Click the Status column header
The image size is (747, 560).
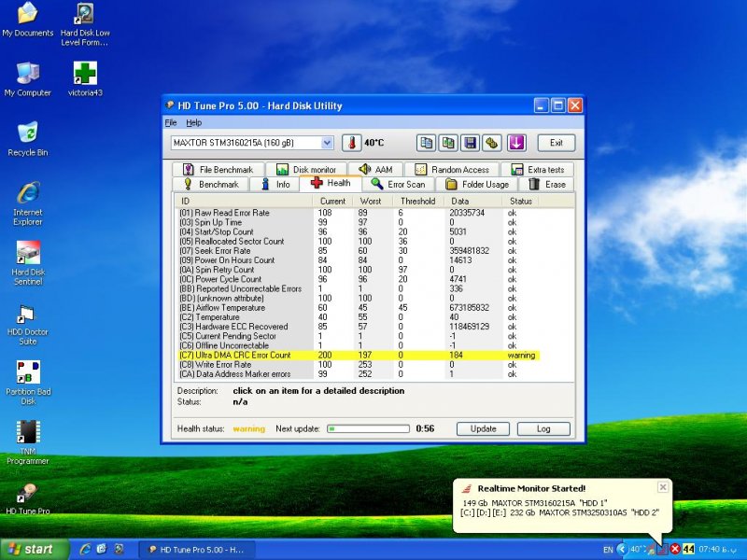pyautogui.click(x=521, y=201)
